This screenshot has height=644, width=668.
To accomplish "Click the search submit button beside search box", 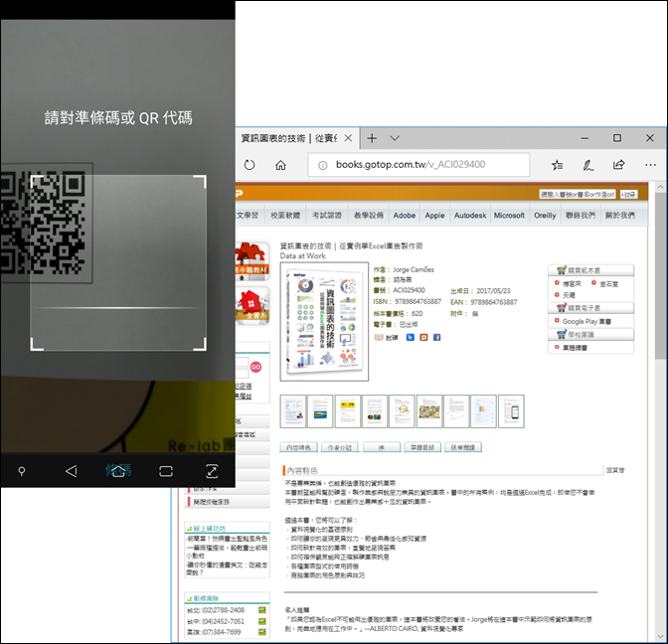I will tap(628, 195).
